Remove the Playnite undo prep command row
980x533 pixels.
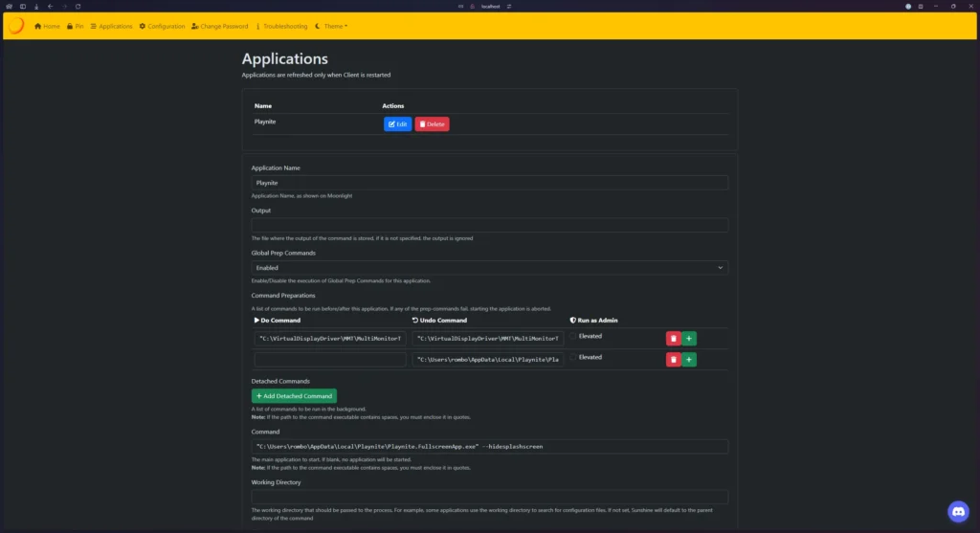tap(673, 359)
